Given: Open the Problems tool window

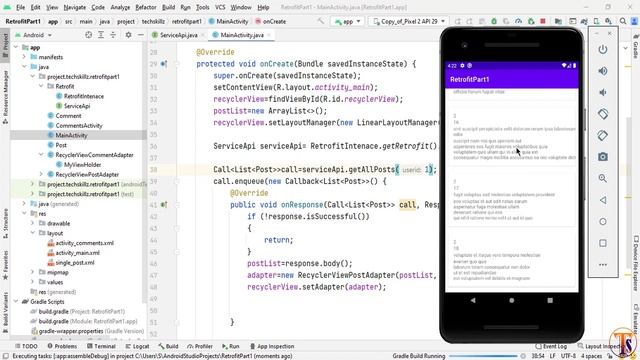Looking at the screenshot, I should (x=62, y=346).
